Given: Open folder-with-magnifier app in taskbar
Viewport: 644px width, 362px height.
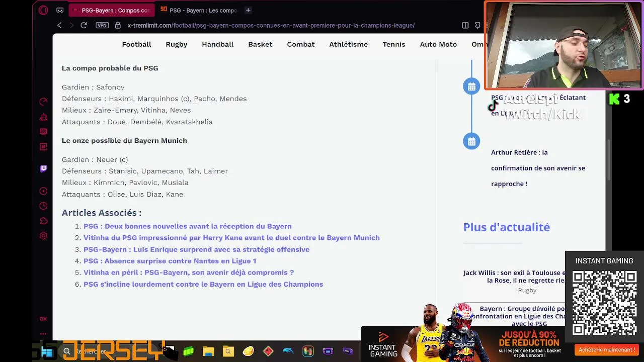Looking at the screenshot, I should tap(228, 351).
